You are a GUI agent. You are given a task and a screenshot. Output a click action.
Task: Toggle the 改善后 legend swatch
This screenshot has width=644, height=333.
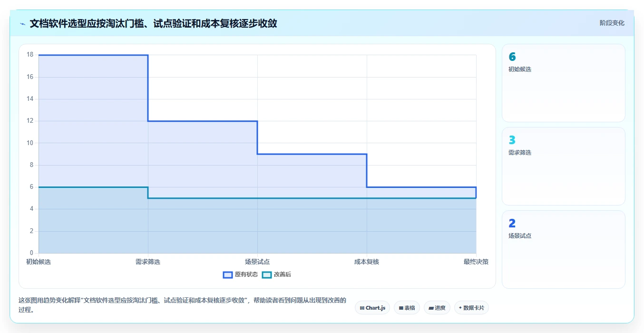pyautogui.click(x=267, y=274)
